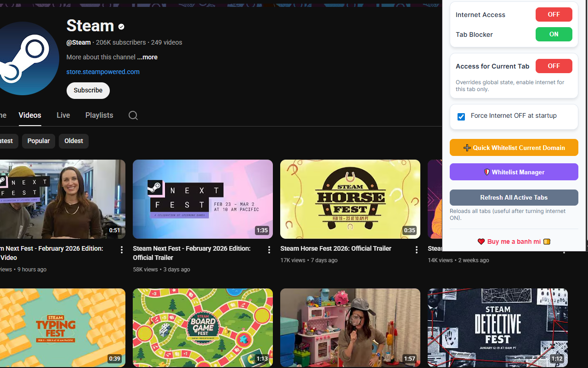The width and height of the screenshot is (588, 368).
Task: Click the Buy me a banh mi link
Action: point(514,241)
